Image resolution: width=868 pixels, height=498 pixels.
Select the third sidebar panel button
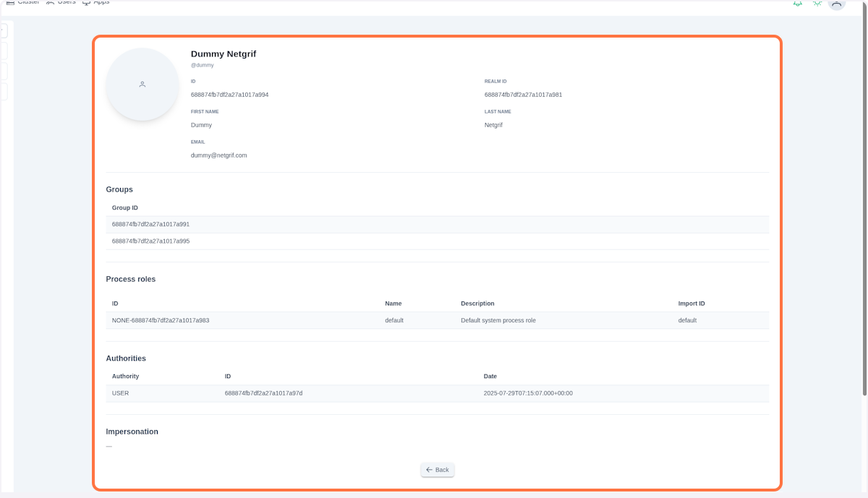click(x=4, y=71)
